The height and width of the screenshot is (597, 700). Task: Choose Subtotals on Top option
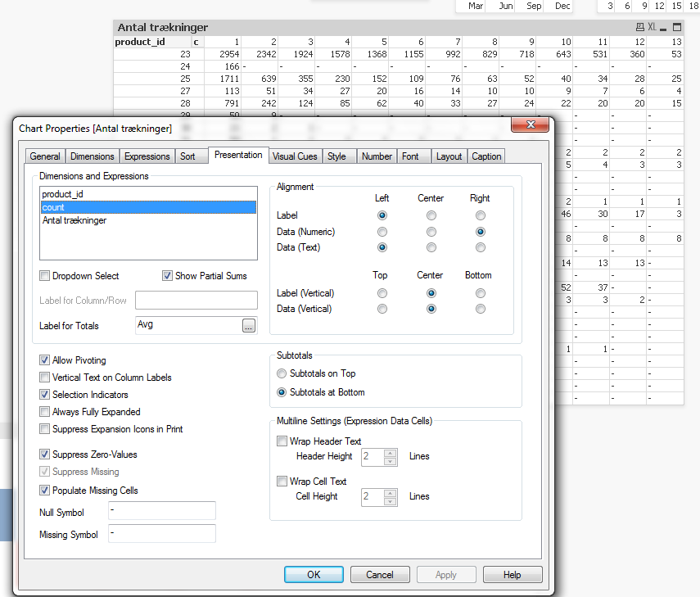click(x=282, y=373)
